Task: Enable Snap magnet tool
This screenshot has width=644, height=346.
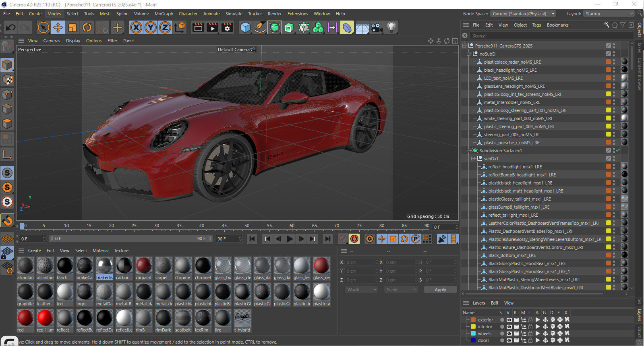Action: (7, 220)
